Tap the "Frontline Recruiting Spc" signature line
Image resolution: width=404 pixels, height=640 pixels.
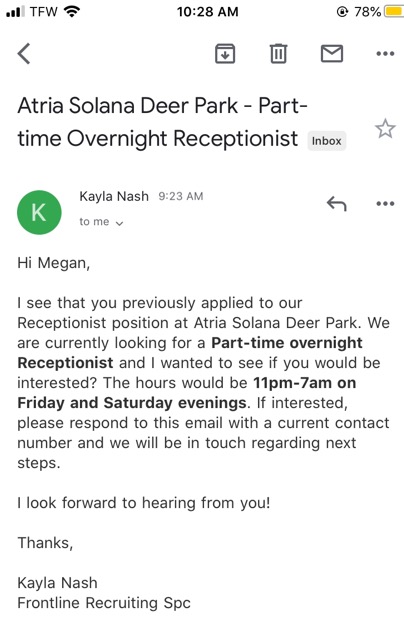point(104,603)
